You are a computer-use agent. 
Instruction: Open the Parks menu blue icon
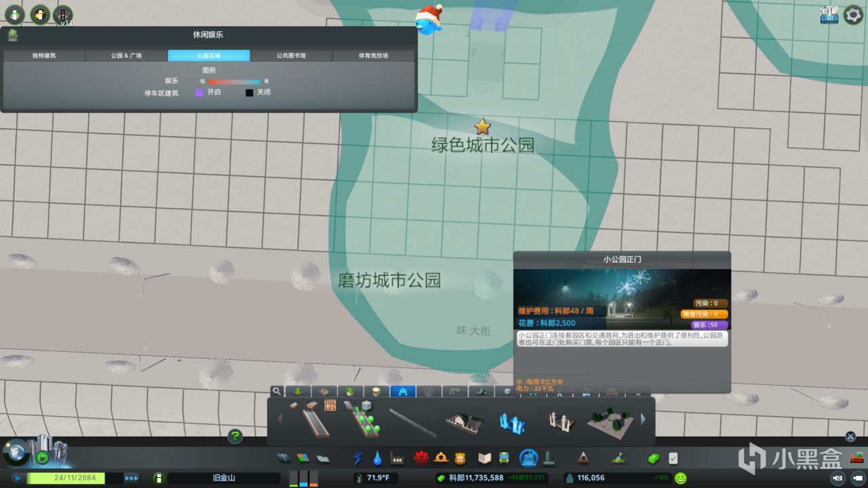528,458
